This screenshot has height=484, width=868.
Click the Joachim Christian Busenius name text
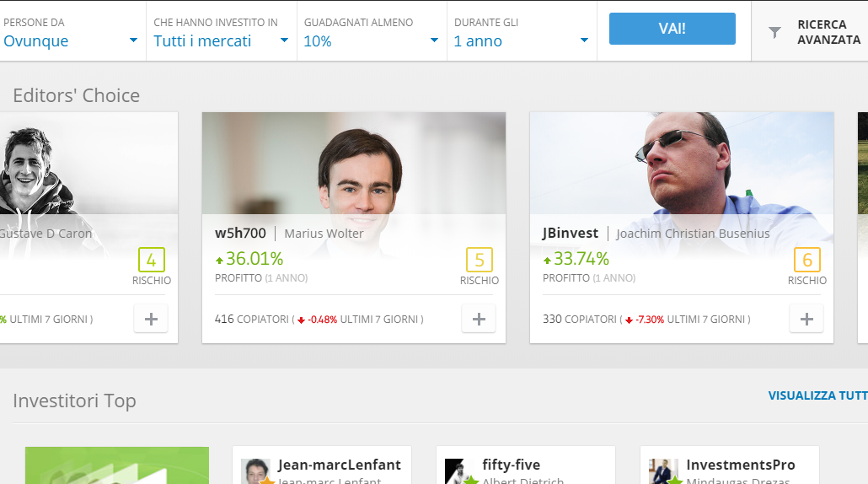693,234
